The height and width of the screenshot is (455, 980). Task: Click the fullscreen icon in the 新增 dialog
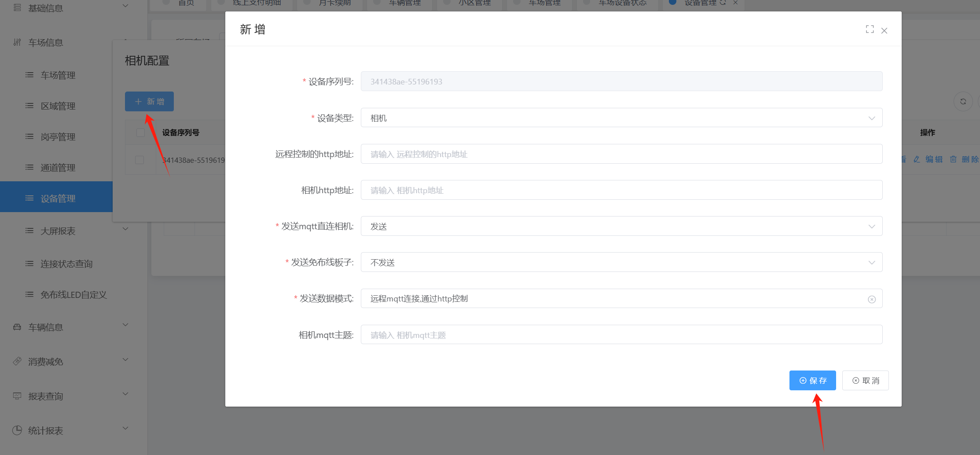[870, 29]
